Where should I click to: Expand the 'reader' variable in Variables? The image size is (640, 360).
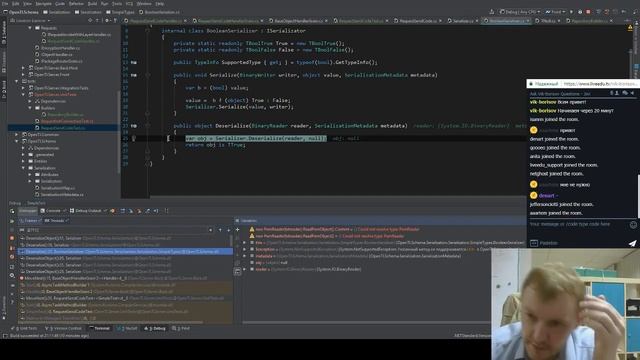[245, 269]
